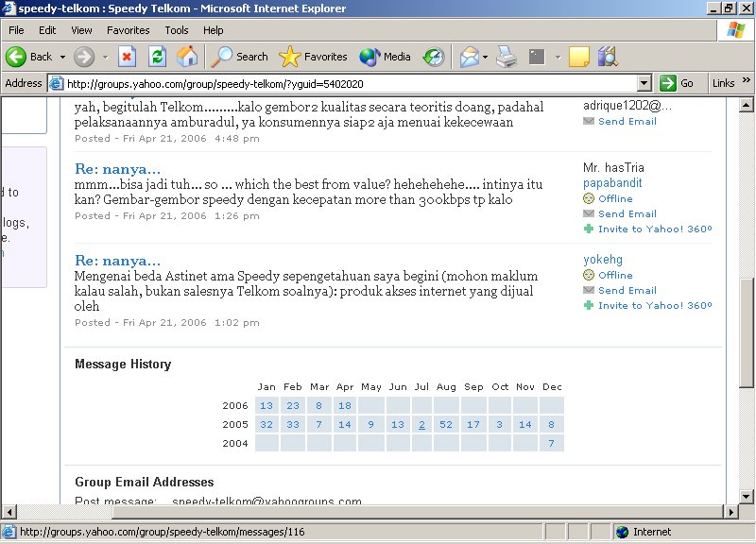Open the View menu

[81, 30]
